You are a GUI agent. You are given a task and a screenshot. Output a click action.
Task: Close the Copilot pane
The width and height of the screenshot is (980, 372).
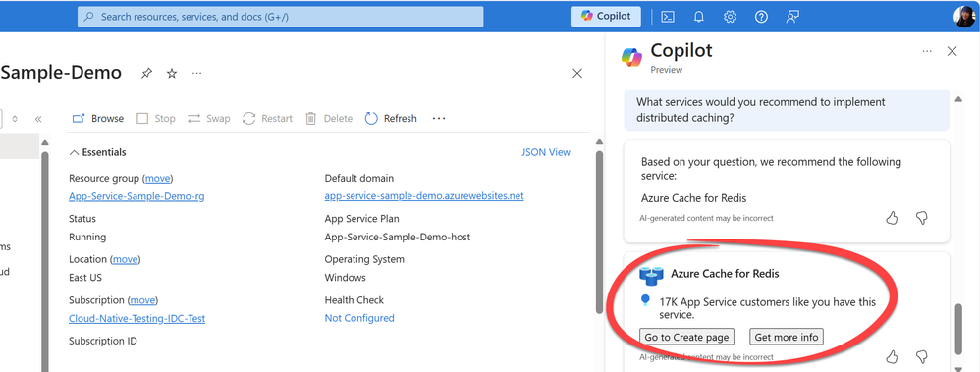952,51
